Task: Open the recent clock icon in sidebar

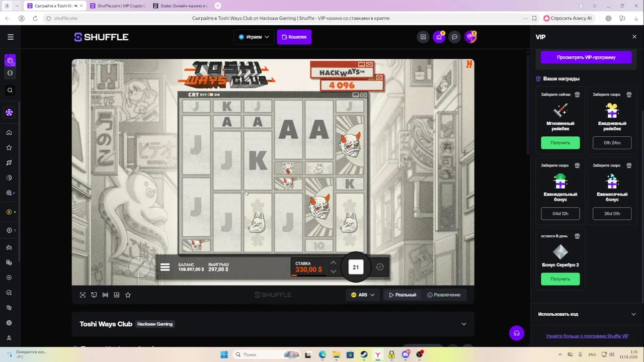Action: 9,178
